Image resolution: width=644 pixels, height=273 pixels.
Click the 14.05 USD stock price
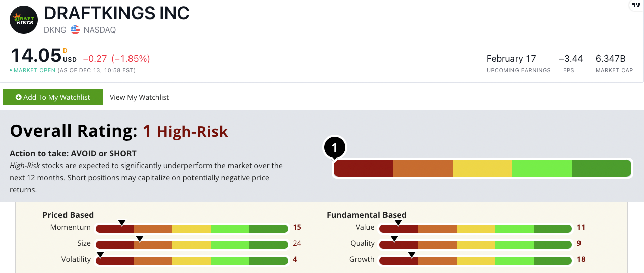tap(36, 56)
